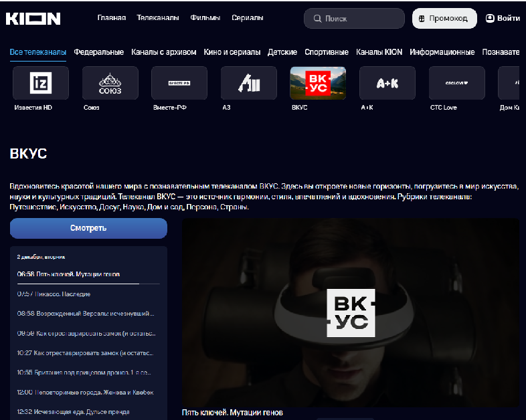
Task: Click the Вместе-РФ channel label
Action: [170, 108]
